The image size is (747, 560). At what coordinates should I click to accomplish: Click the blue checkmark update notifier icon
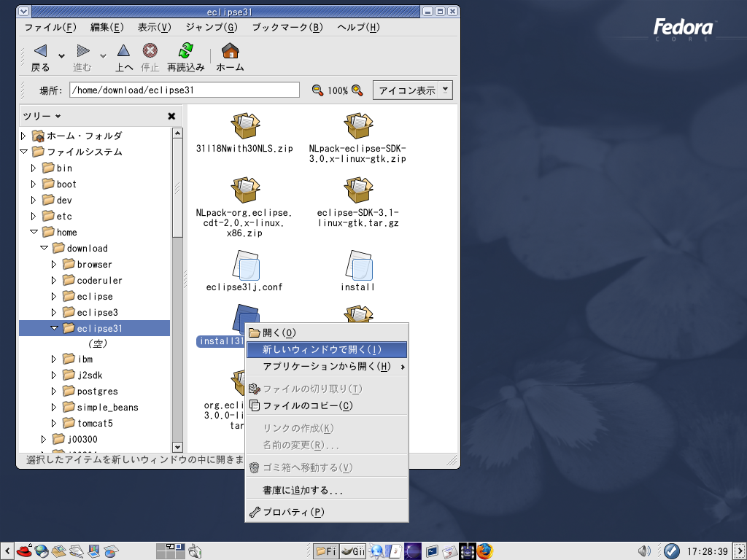pos(672,551)
